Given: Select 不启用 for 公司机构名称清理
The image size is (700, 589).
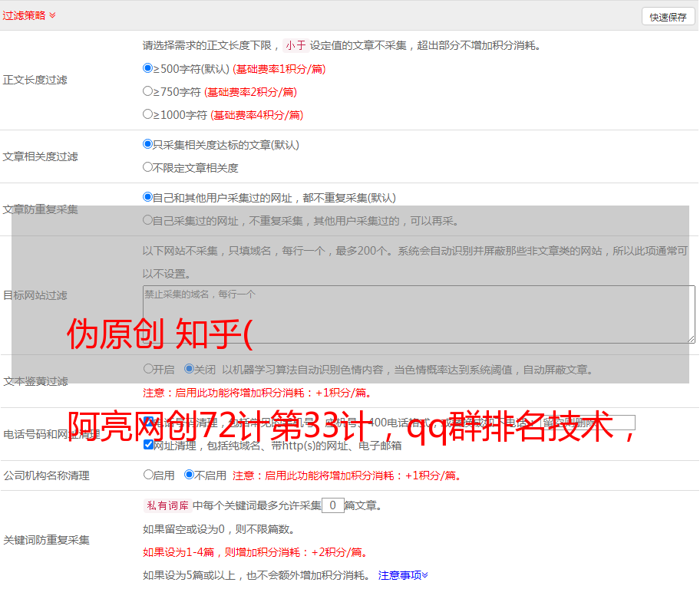Looking at the screenshot, I should tap(190, 474).
